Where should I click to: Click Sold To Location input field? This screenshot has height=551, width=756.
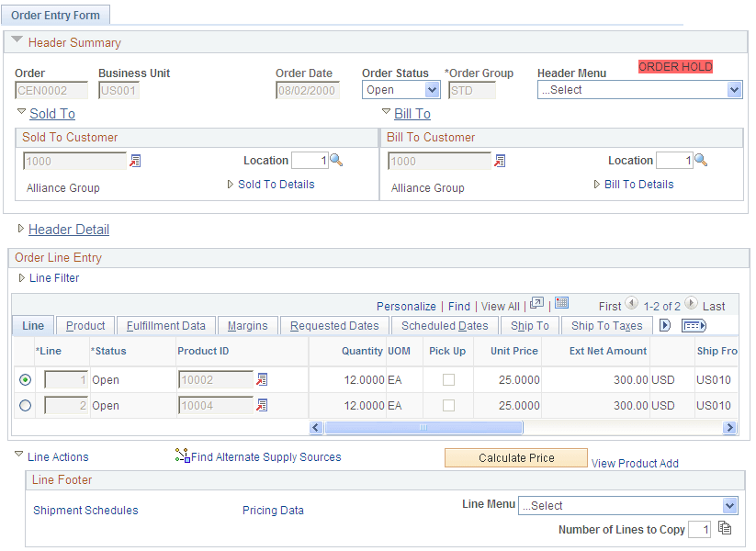[310, 160]
